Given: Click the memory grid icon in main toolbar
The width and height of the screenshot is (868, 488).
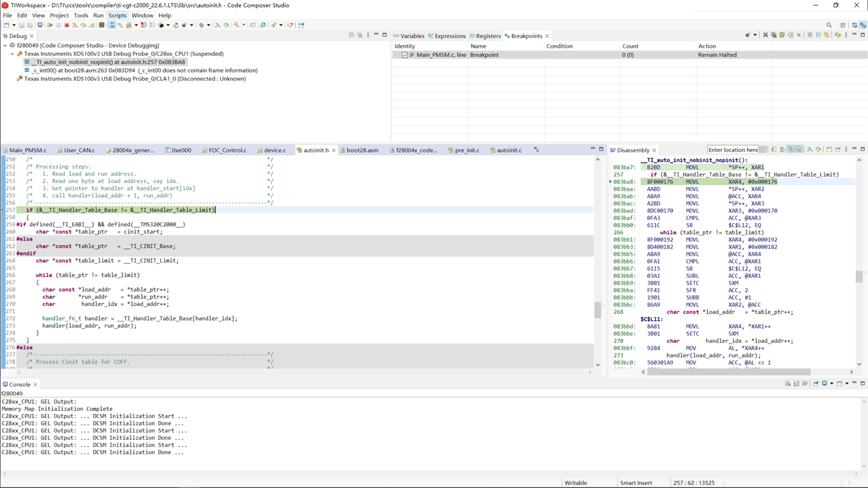Looking at the screenshot, I should 102,25.
